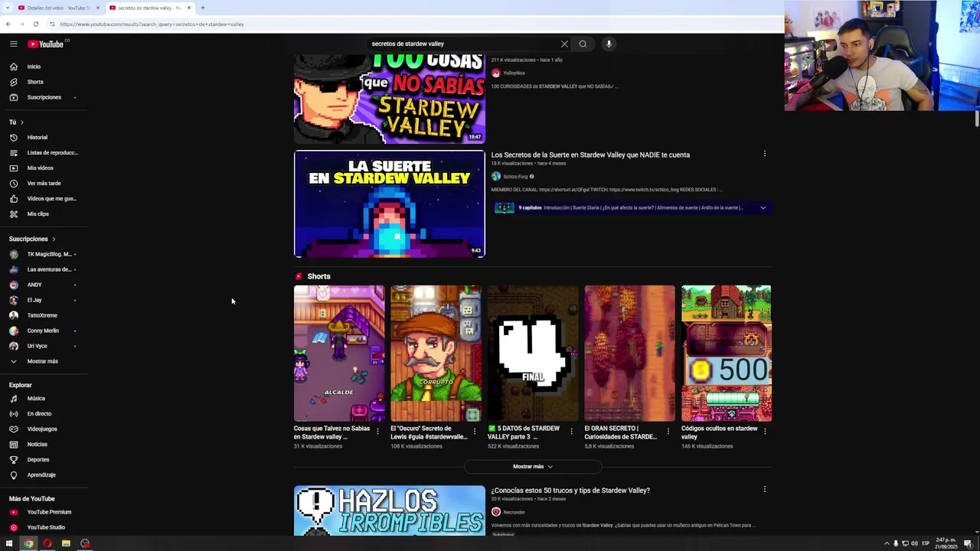Open options menu for 50 trucos y tips video
980x551 pixels.
coord(764,489)
